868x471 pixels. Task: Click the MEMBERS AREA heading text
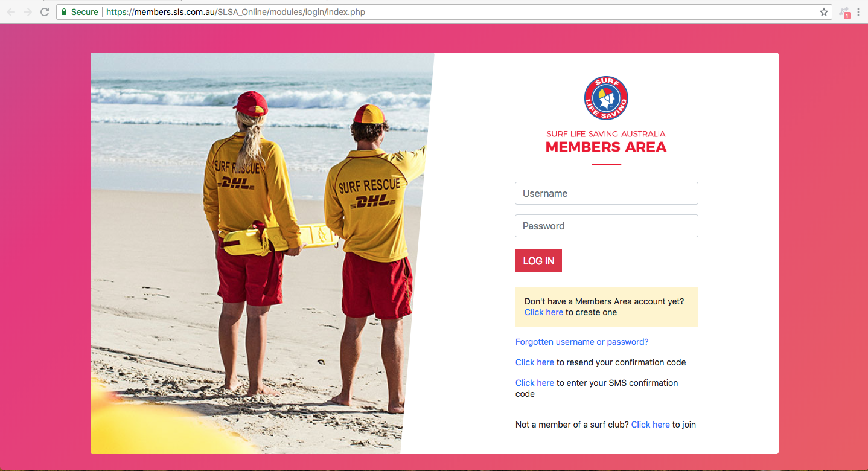pos(606,147)
